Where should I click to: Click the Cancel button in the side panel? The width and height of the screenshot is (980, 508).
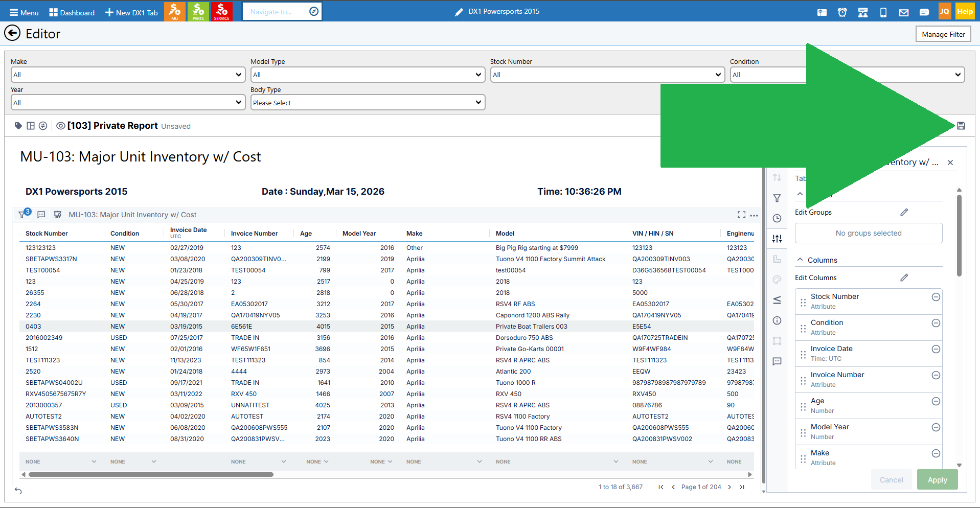click(x=892, y=480)
